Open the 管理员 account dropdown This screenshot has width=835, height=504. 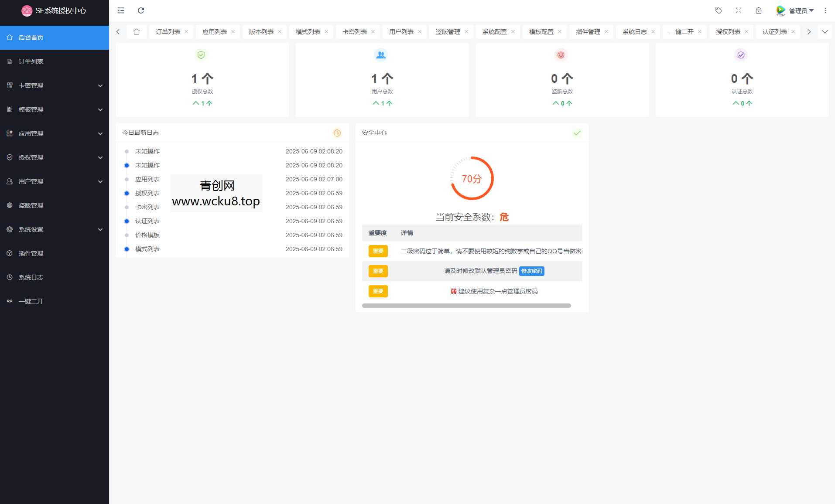pos(797,10)
